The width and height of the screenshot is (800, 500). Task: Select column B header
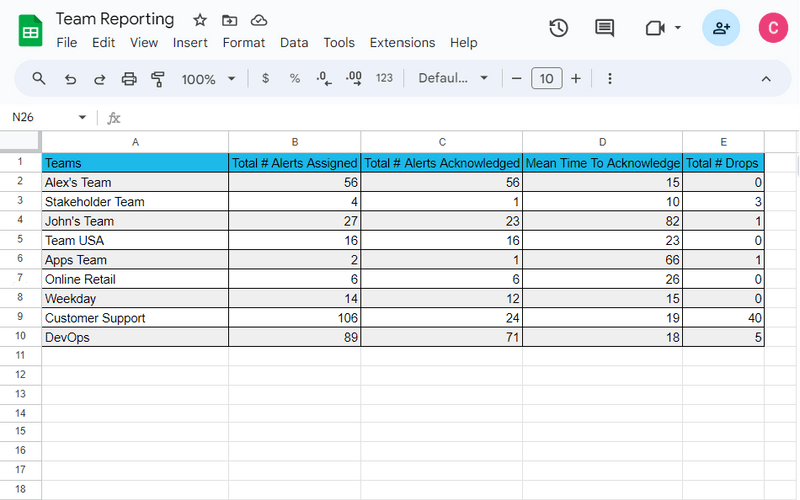[295, 142]
